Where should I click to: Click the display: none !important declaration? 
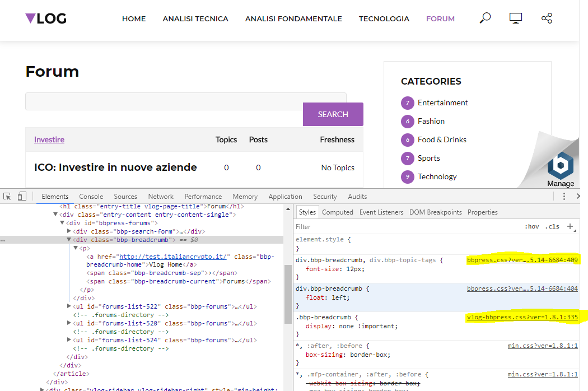click(351, 326)
